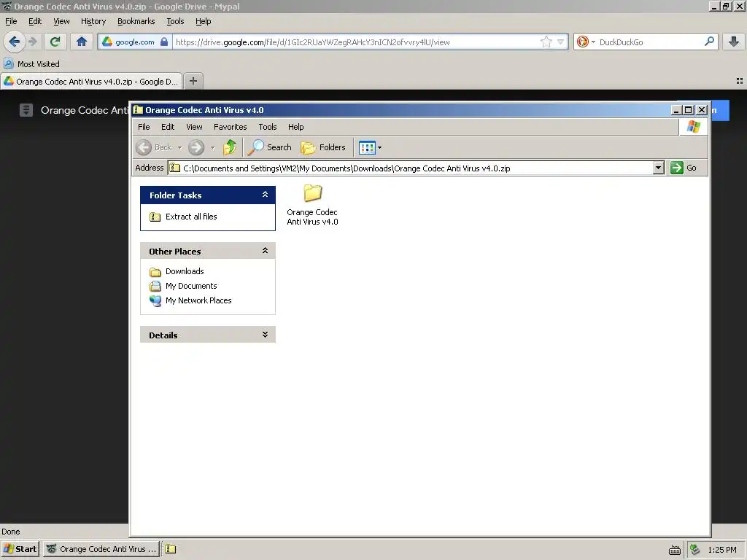Open the browser Help menu

pyautogui.click(x=203, y=21)
